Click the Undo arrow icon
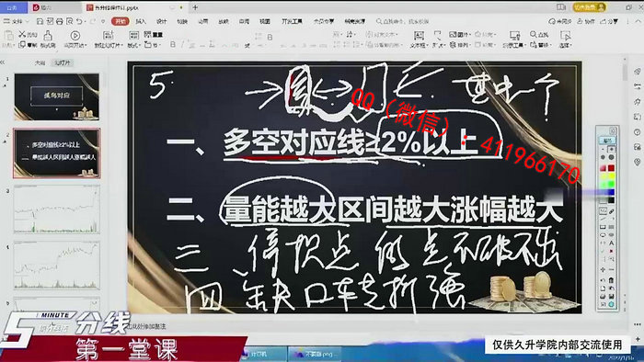 point(79,21)
